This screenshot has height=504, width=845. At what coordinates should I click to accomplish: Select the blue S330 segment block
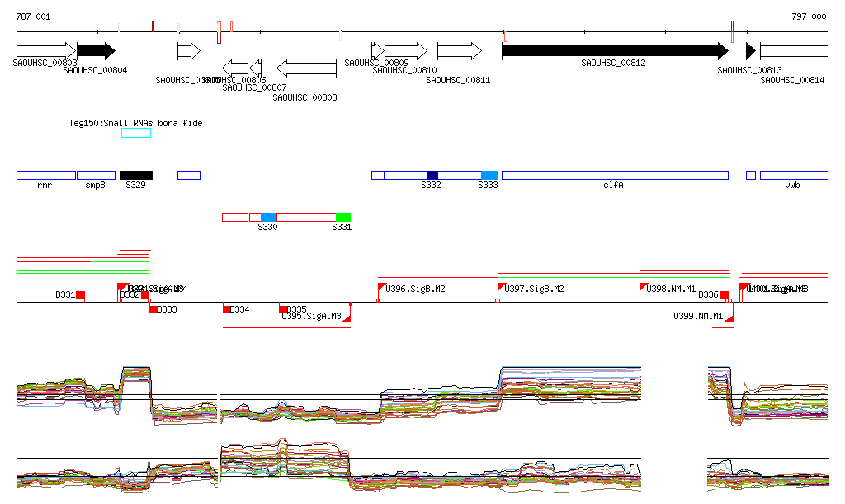(x=268, y=217)
